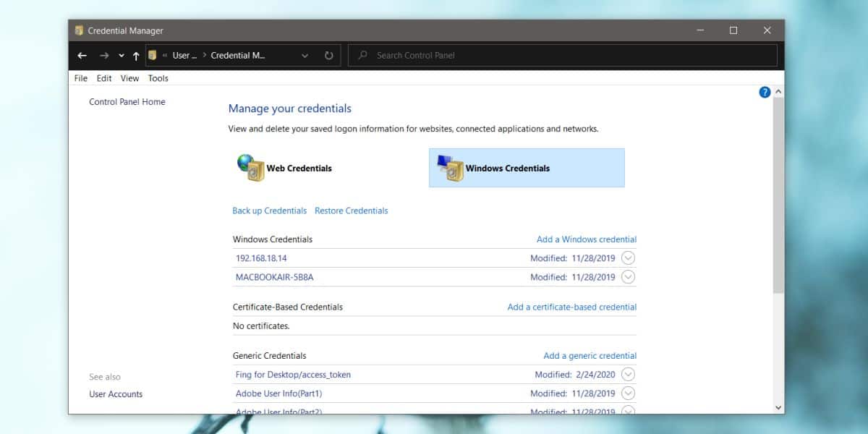Expand Adobe User Info(Part1) chevron
868x434 pixels.
click(x=628, y=393)
